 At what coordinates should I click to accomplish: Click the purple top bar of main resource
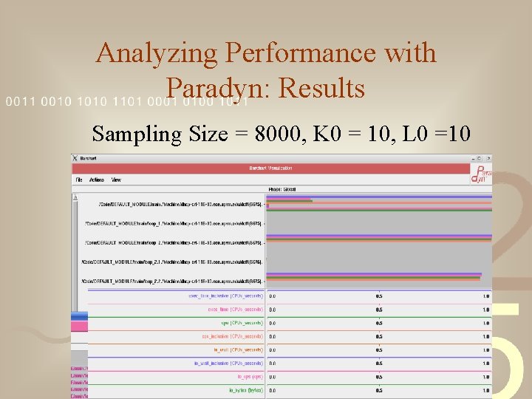coord(379,197)
